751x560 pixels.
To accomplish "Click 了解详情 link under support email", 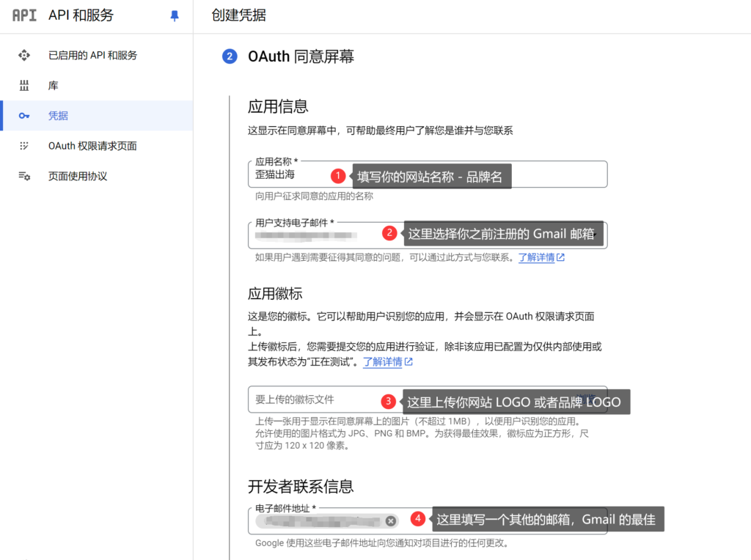I will click(541, 257).
